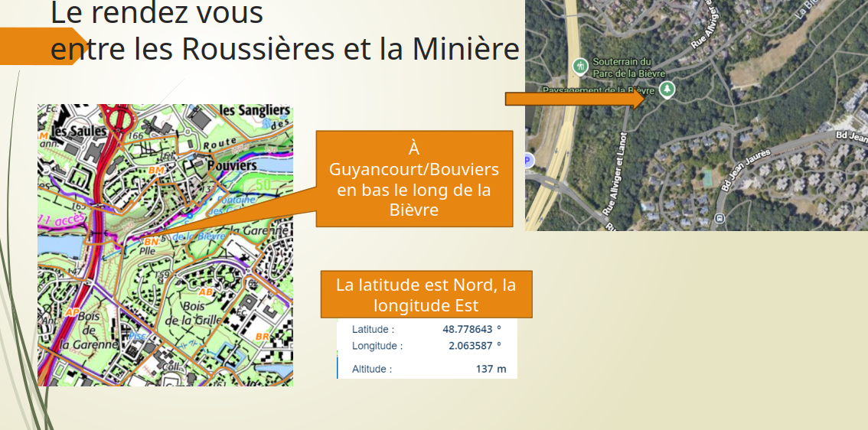868x430 pixels.
Task: Select the Guyancourt/Bouviers orange callout box
Action: click(x=414, y=179)
